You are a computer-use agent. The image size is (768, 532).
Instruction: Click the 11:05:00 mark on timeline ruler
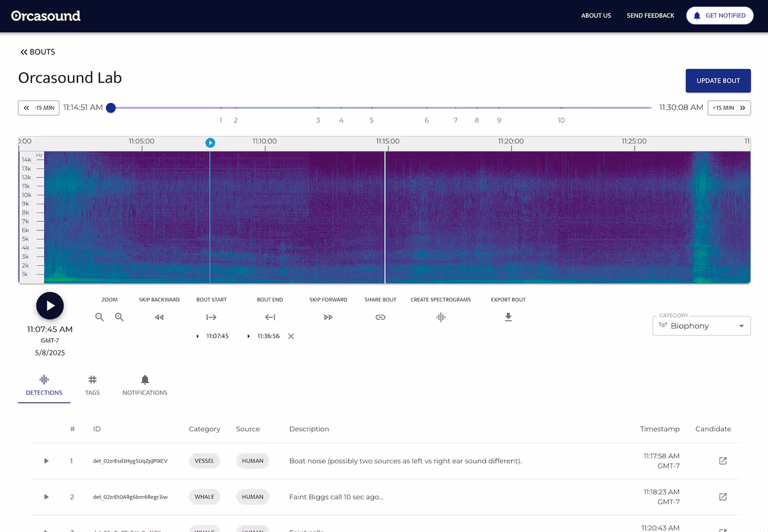pyautogui.click(x=141, y=141)
